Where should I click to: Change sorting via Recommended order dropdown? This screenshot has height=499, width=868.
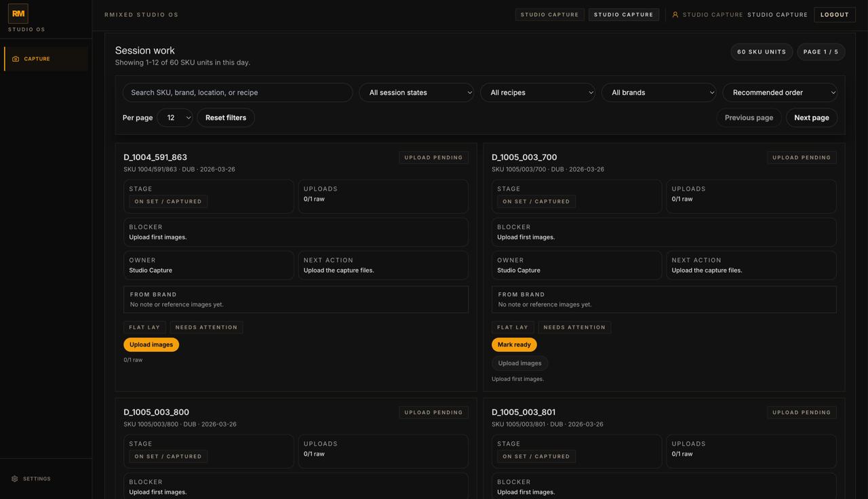pos(779,92)
